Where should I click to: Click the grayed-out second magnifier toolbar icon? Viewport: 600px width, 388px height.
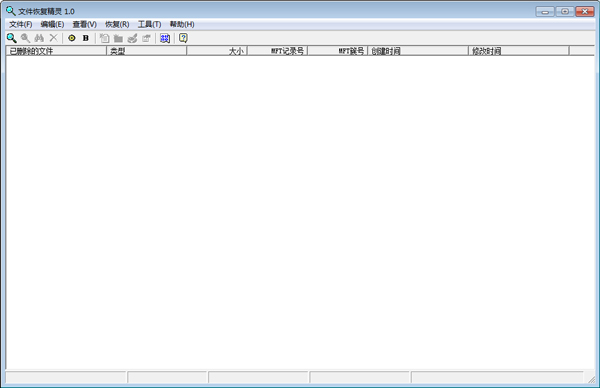click(x=25, y=38)
